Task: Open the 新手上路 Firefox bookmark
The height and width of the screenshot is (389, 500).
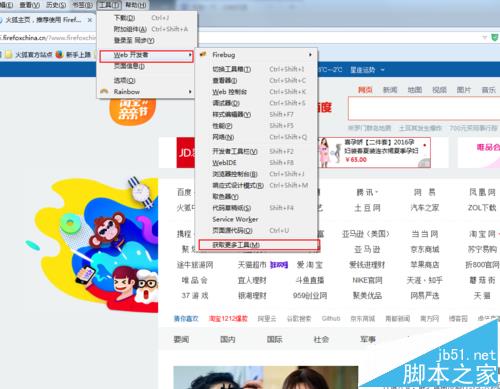Action: [x=73, y=54]
